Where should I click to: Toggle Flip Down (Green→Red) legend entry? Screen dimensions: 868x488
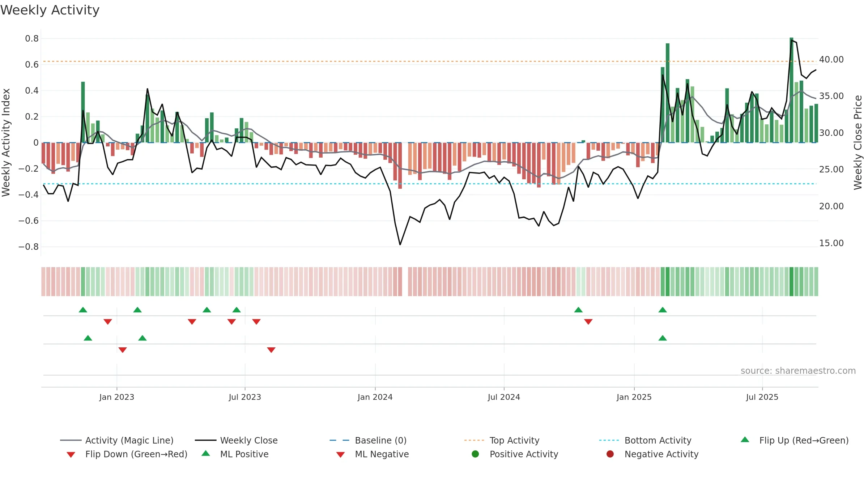click(127, 454)
